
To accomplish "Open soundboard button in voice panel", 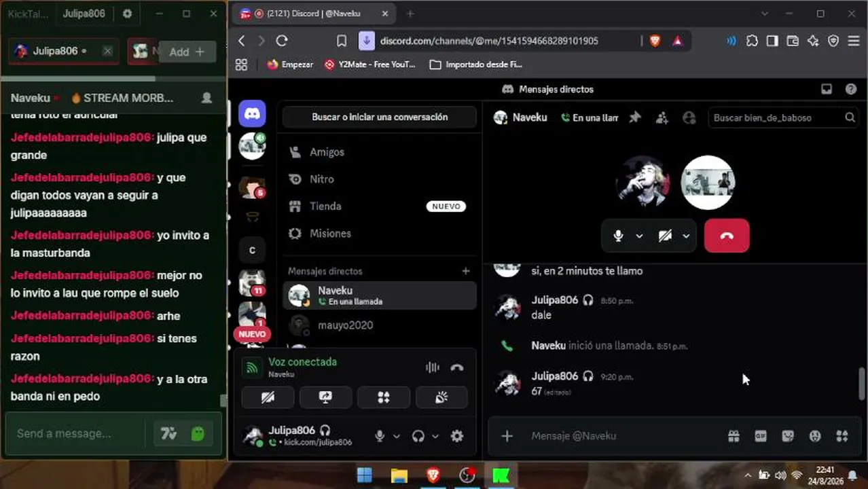I will pyautogui.click(x=442, y=397).
